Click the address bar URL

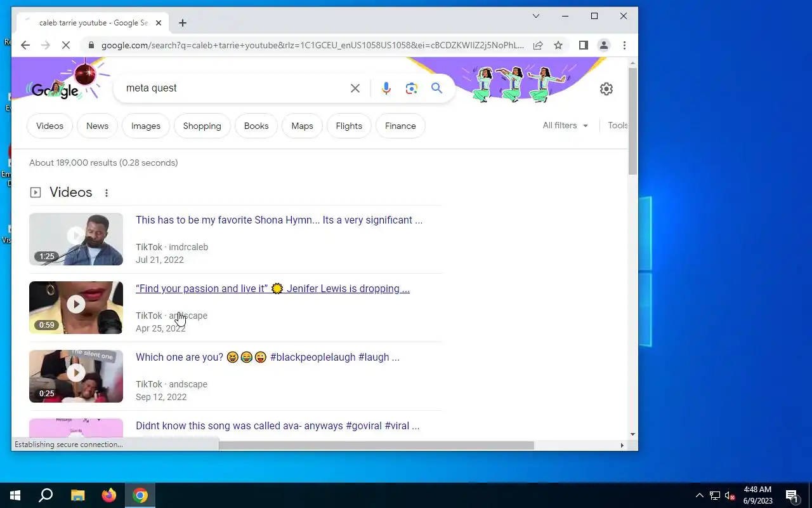pyautogui.click(x=313, y=45)
